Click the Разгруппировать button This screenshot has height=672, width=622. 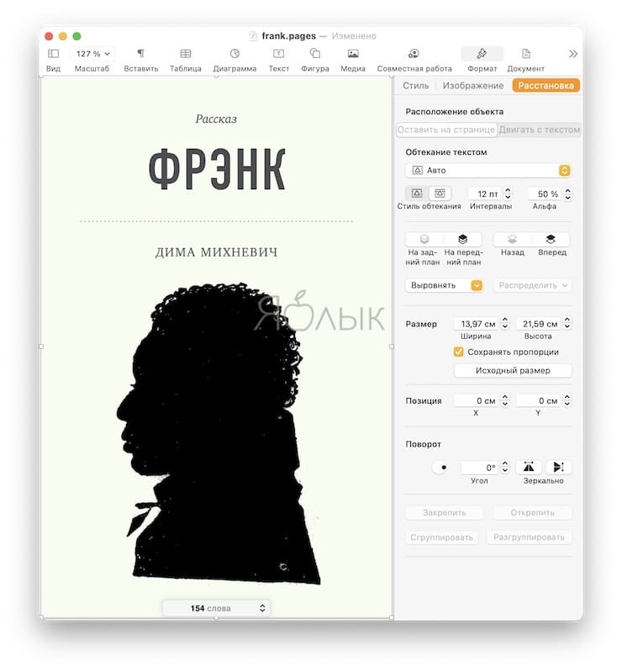click(x=529, y=537)
